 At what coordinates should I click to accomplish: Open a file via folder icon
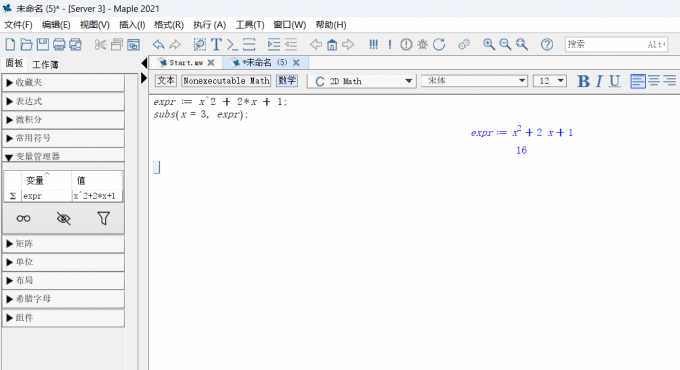pyautogui.click(x=26, y=44)
